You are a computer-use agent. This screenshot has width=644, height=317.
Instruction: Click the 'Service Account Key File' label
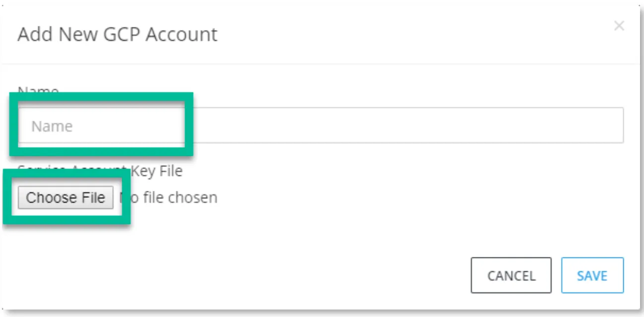pyautogui.click(x=100, y=171)
